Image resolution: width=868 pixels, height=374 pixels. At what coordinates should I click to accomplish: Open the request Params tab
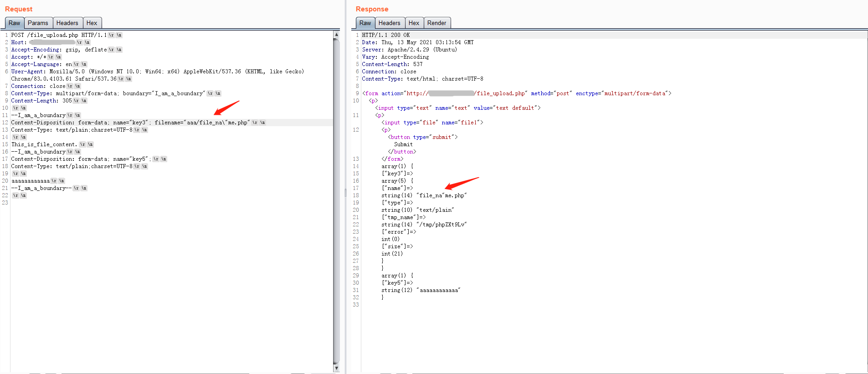pyautogui.click(x=38, y=23)
